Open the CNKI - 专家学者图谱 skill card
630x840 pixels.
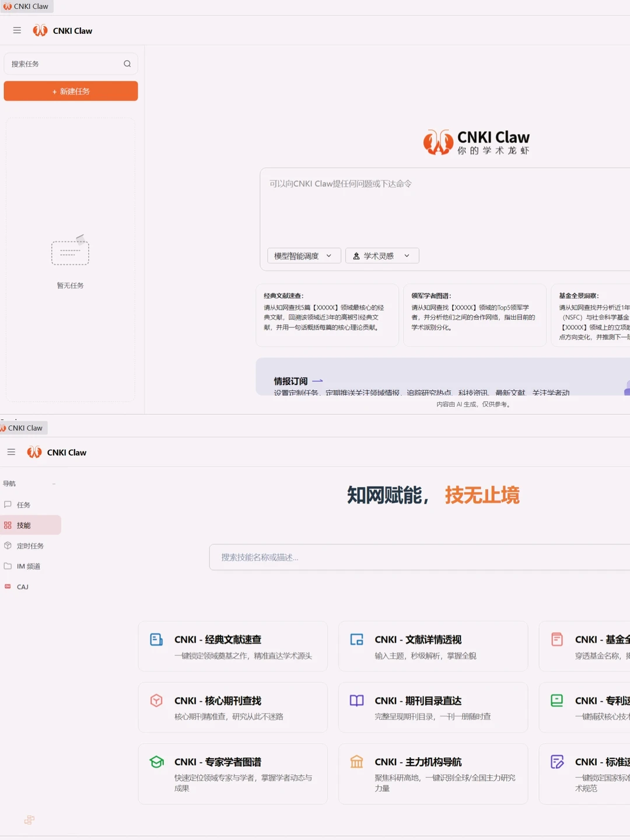pyautogui.click(x=233, y=773)
